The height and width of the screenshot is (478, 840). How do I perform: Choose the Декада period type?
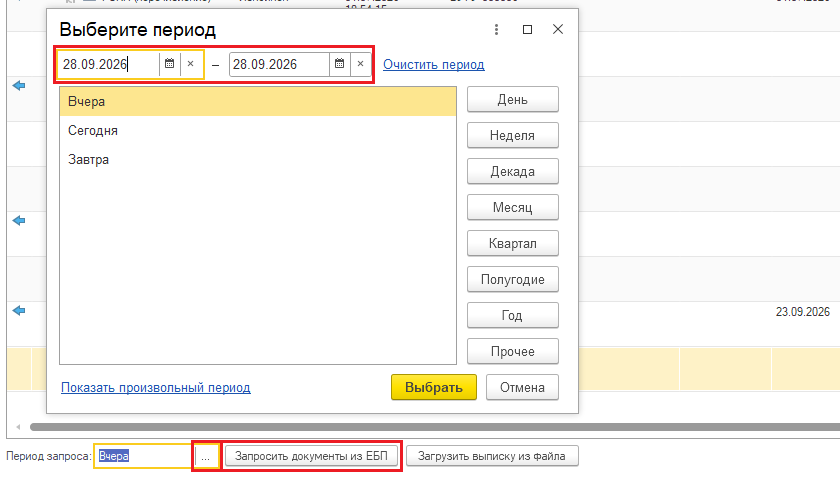point(513,171)
